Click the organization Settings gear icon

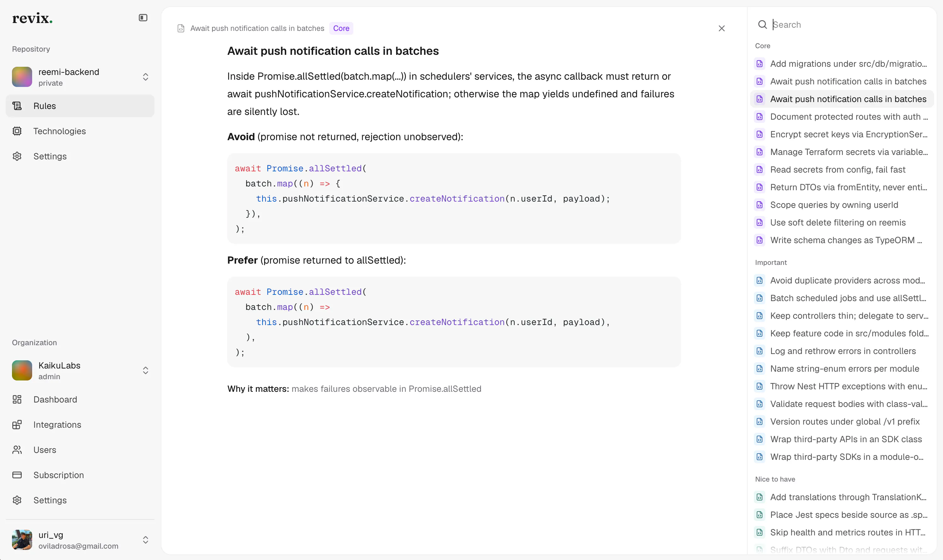pos(17,500)
